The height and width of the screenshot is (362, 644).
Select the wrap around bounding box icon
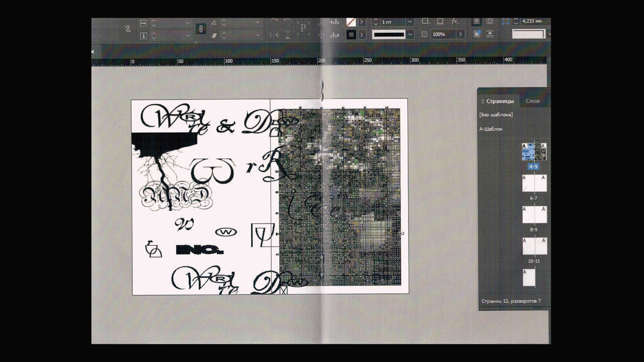(490, 22)
